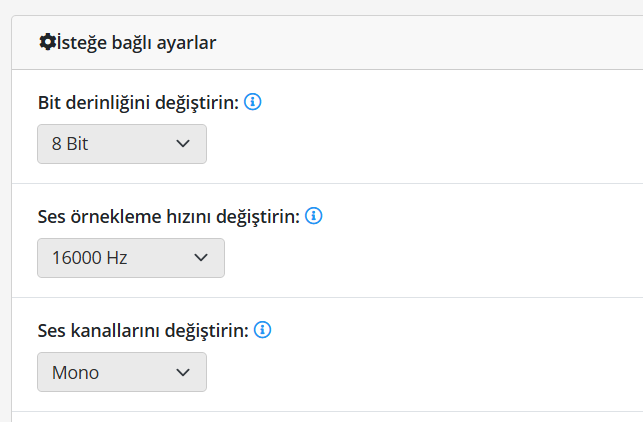Click the Ses örnekleme hızını değiştirin label
Screen dimensions: 643x422
(x=168, y=216)
